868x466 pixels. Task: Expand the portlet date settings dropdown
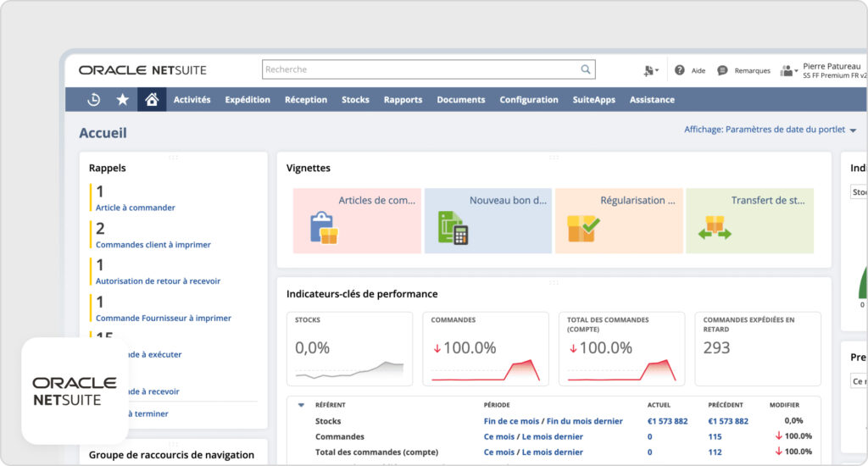[853, 130]
